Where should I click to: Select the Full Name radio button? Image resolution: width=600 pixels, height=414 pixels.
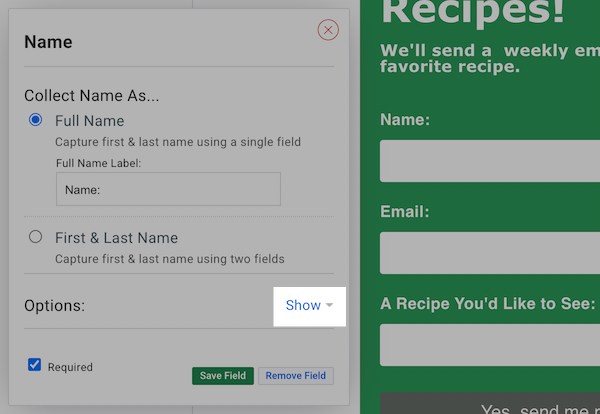tap(36, 120)
